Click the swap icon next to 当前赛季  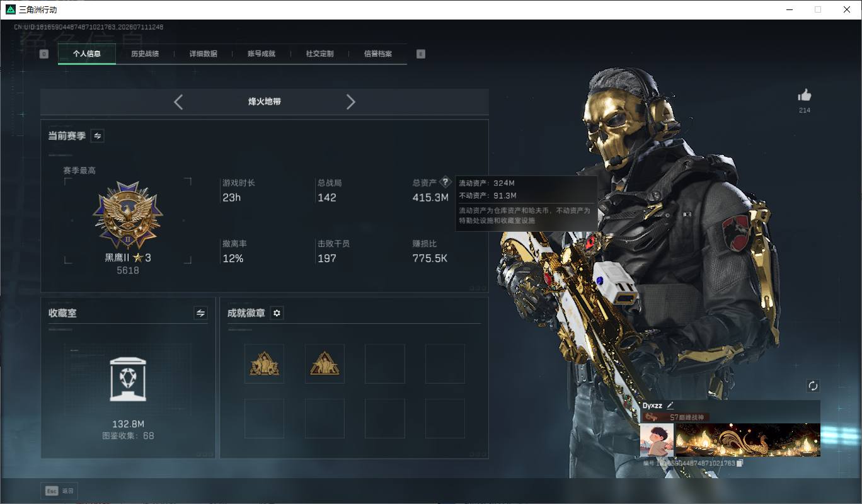coord(98,135)
